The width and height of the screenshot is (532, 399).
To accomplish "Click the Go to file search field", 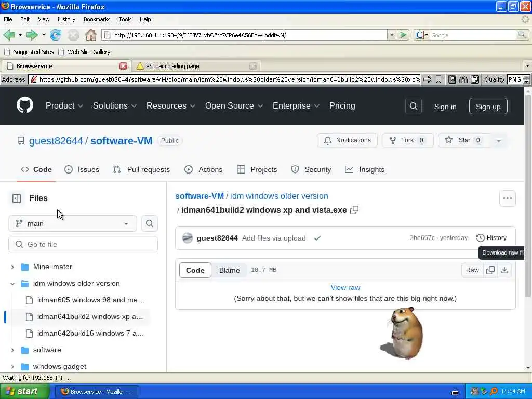I will click(x=83, y=244).
